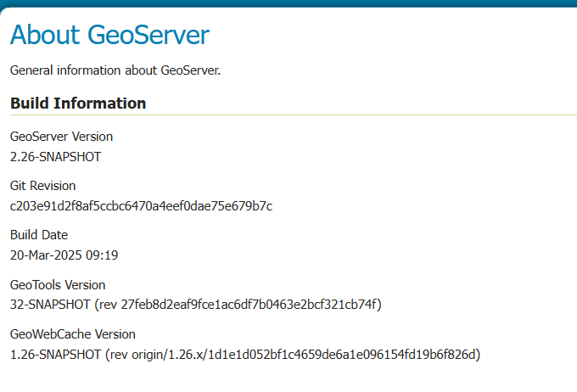Click the Git Revision label
This screenshot has height=392, width=577.
pyautogui.click(x=42, y=186)
